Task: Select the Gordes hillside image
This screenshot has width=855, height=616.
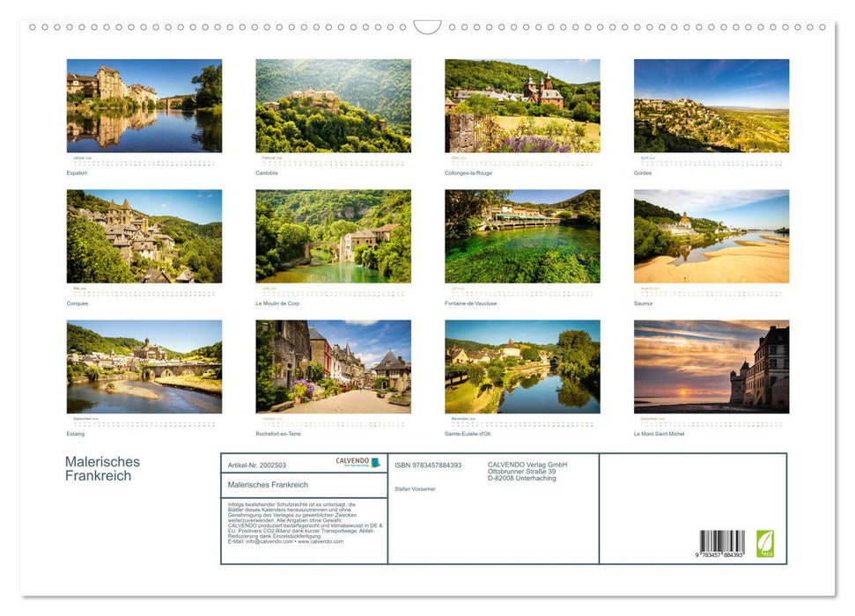Action: coord(710,106)
